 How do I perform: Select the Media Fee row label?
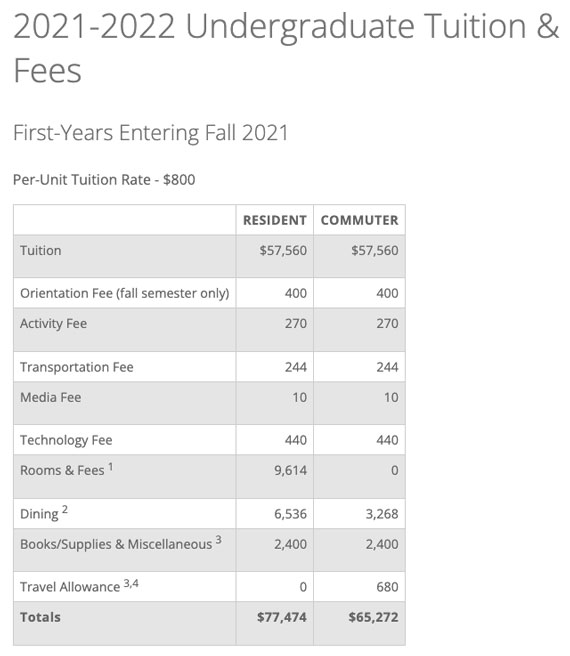point(51,397)
